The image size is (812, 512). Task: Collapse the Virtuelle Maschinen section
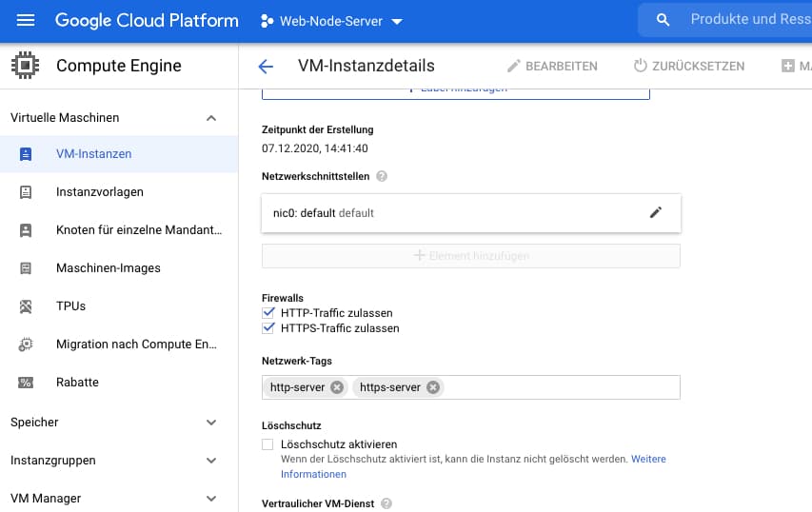[211, 118]
